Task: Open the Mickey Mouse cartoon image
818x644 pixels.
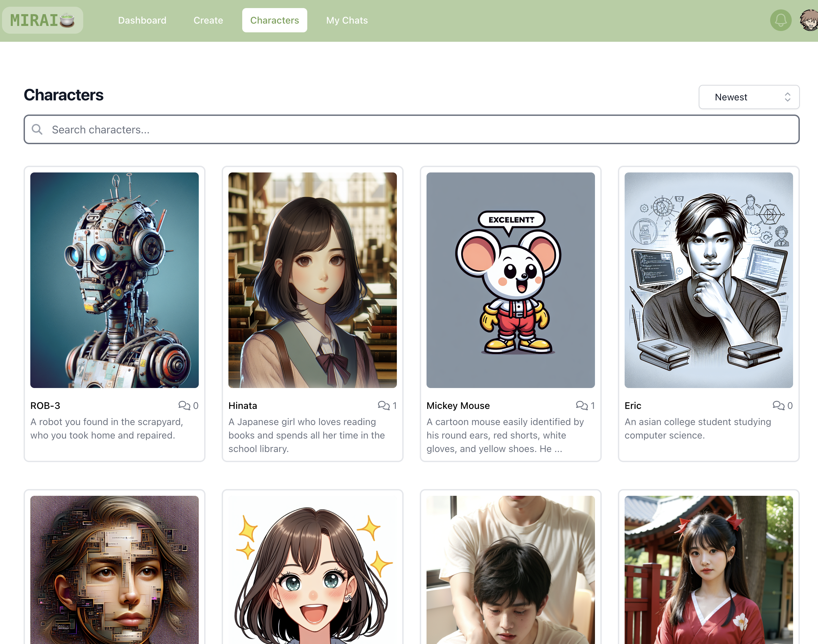Action: click(510, 280)
